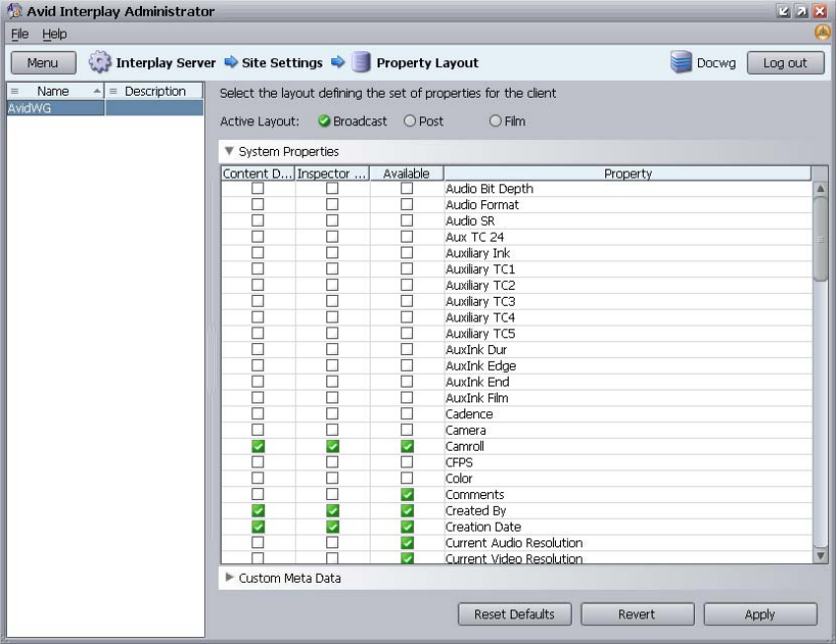Click the Apply button

pyautogui.click(x=760, y=614)
